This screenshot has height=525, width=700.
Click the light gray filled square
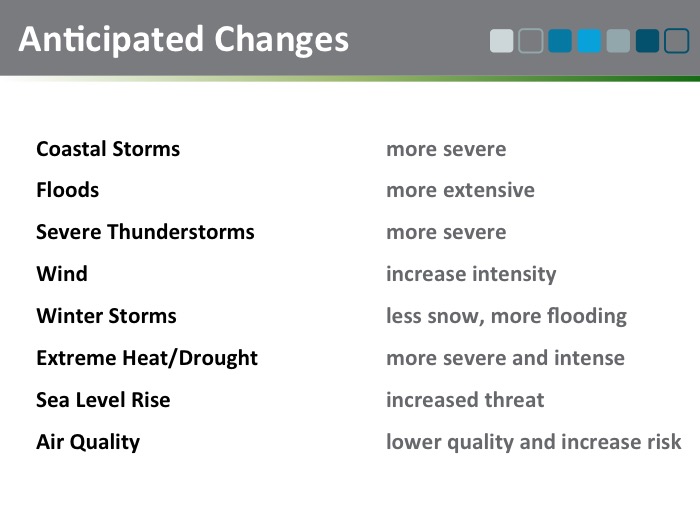502,40
